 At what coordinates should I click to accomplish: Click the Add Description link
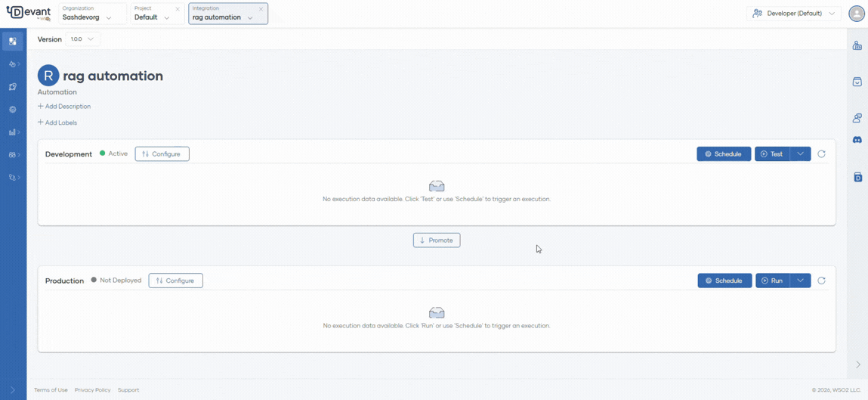click(x=64, y=107)
